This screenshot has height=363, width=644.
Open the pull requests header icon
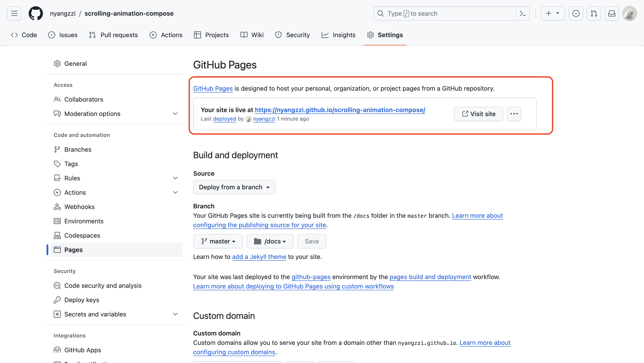[594, 13]
